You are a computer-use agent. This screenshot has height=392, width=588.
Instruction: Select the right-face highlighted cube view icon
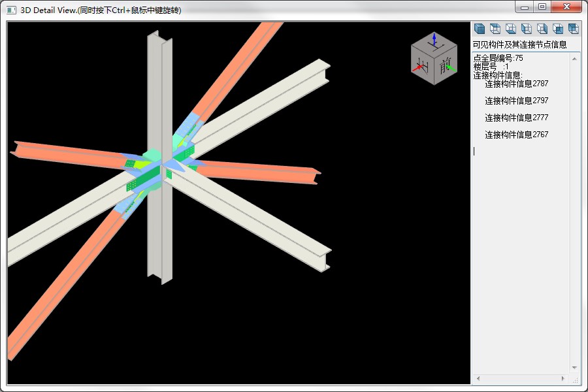[x=542, y=29]
